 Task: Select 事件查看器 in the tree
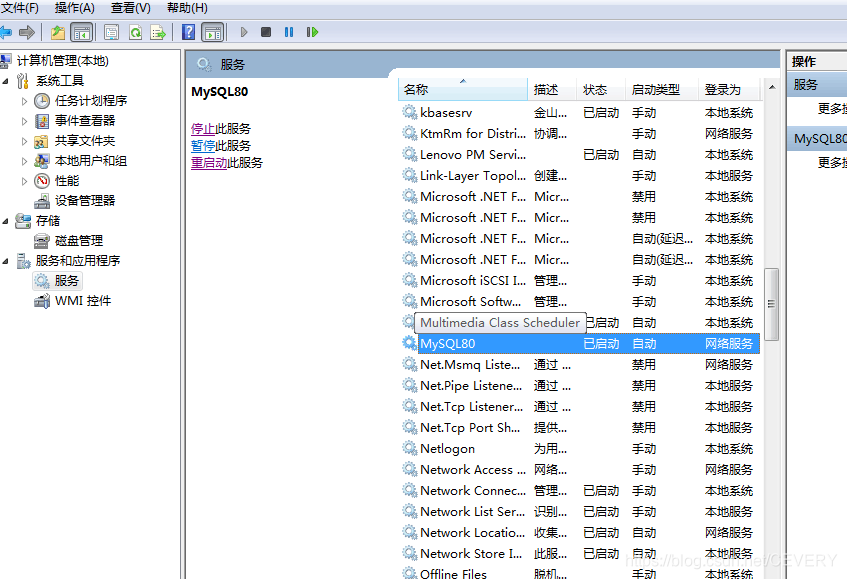(x=85, y=120)
